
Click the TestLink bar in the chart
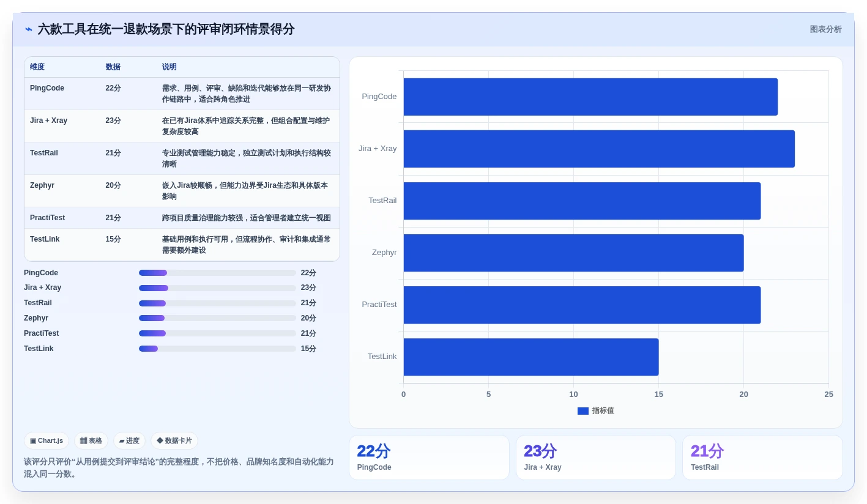(531, 357)
